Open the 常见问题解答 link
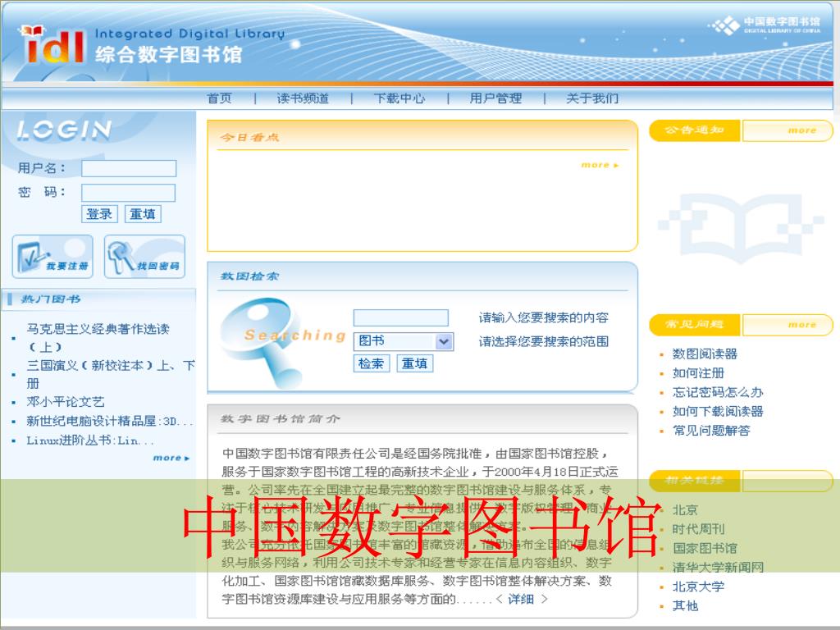Viewport: 840px width, 630px height. tap(711, 431)
